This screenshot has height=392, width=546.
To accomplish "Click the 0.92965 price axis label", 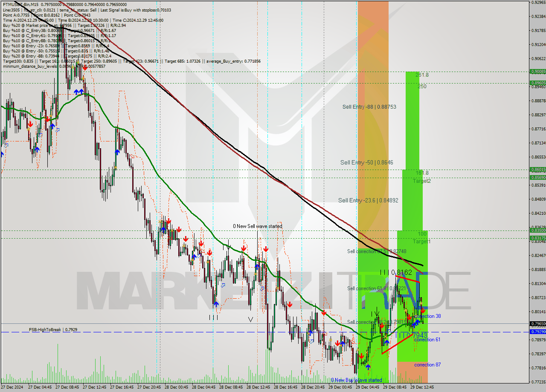I will tap(538, 3).
